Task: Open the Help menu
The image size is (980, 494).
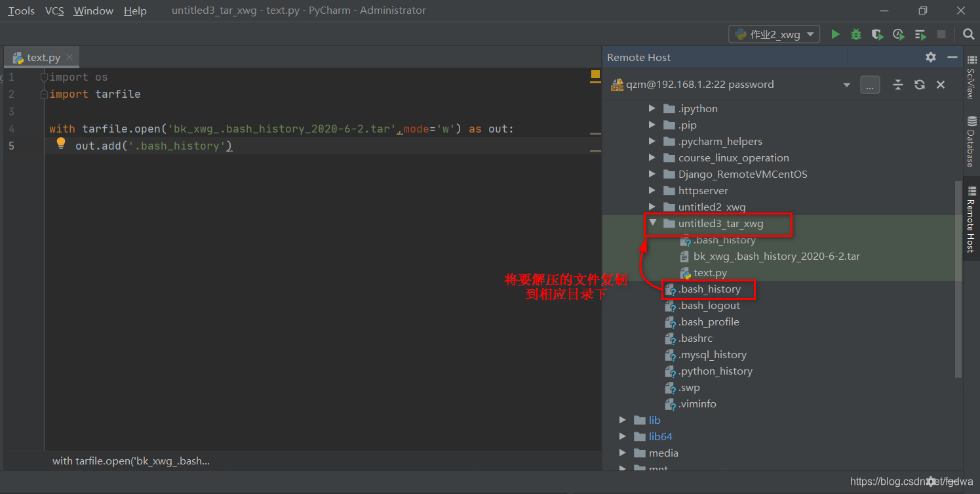Action: click(135, 10)
